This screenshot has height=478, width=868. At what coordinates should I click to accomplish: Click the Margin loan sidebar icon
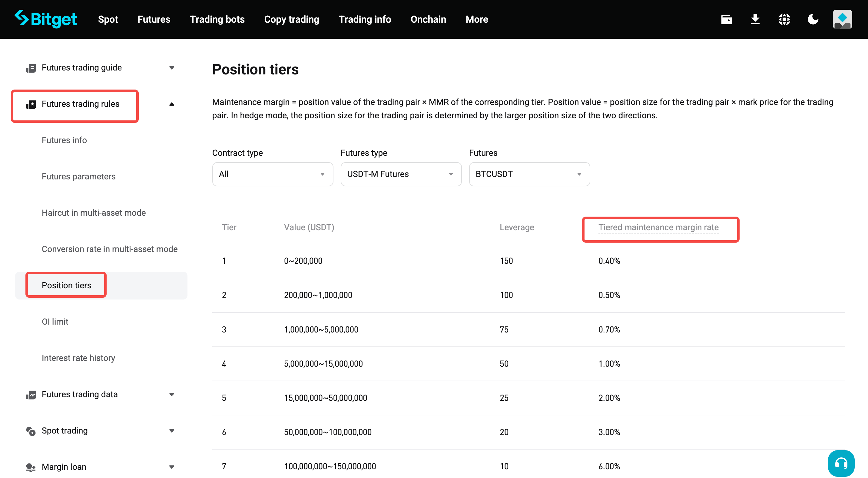tap(31, 467)
